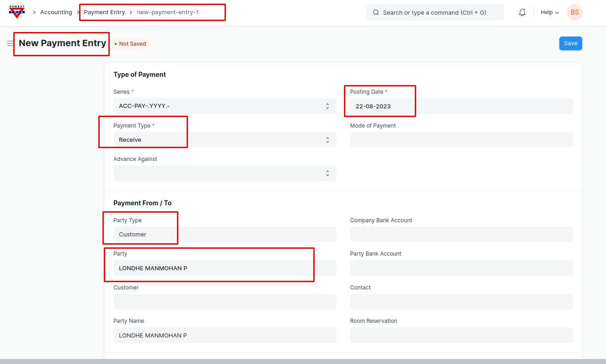Open the Help dropdown menu
The image size is (606, 364).
click(549, 12)
